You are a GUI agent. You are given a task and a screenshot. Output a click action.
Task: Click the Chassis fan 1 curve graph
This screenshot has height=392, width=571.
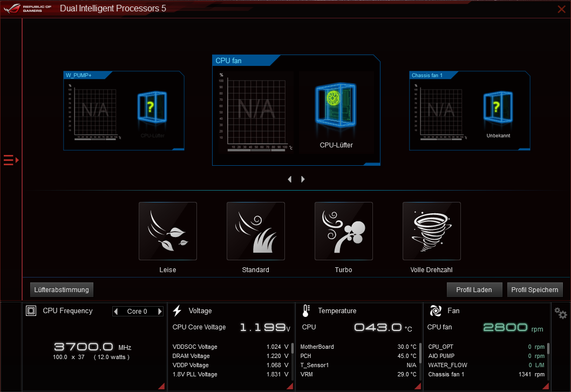pos(440,111)
